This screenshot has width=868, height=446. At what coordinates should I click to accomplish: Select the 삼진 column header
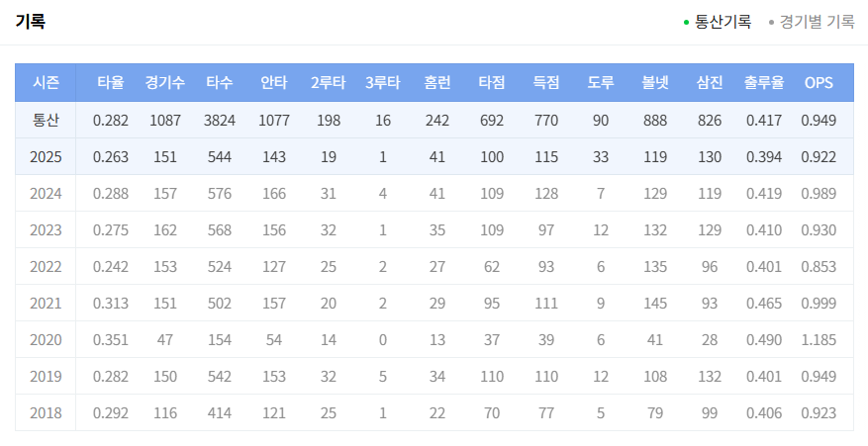710,83
